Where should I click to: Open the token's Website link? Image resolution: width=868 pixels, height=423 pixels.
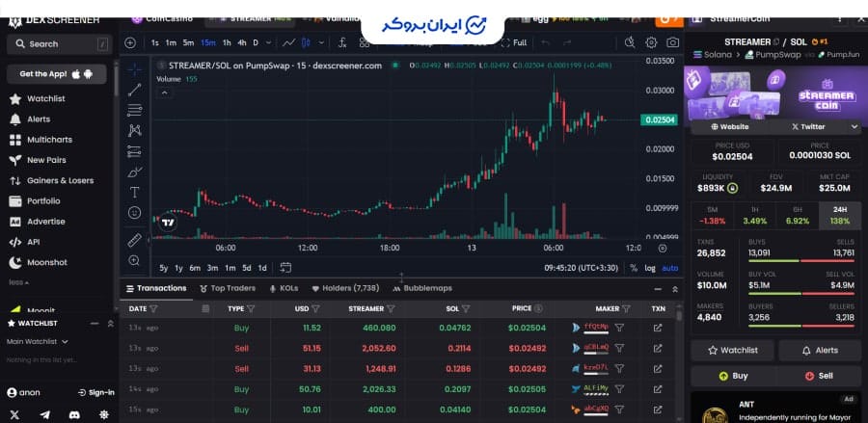(730, 126)
